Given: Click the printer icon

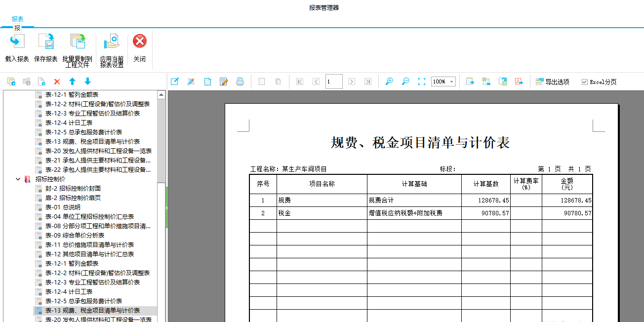Looking at the screenshot, I should coord(240,81).
